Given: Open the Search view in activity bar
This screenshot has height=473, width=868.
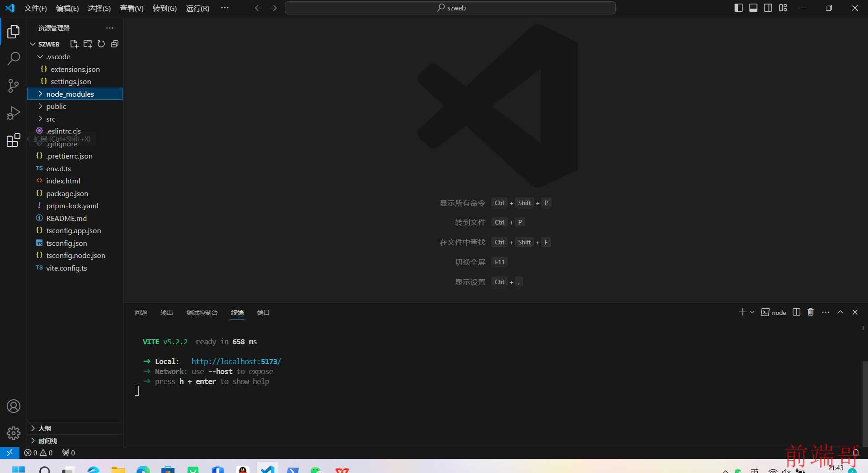Looking at the screenshot, I should pyautogui.click(x=14, y=58).
